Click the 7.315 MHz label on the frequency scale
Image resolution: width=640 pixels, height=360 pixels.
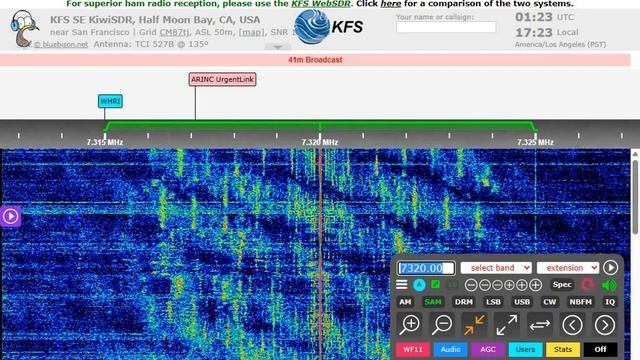tap(104, 142)
